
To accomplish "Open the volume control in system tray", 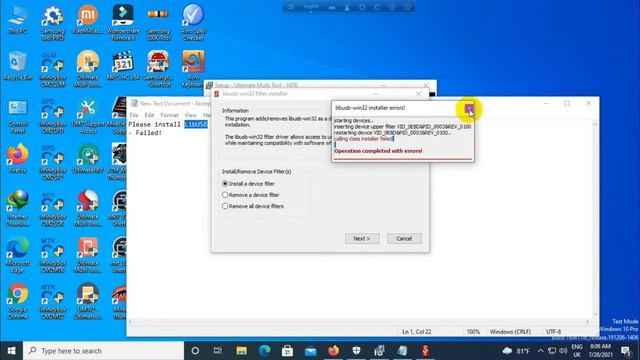I will [x=563, y=351].
